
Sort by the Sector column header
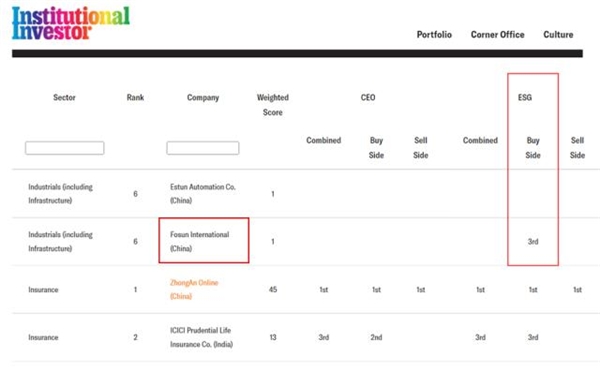coord(64,98)
